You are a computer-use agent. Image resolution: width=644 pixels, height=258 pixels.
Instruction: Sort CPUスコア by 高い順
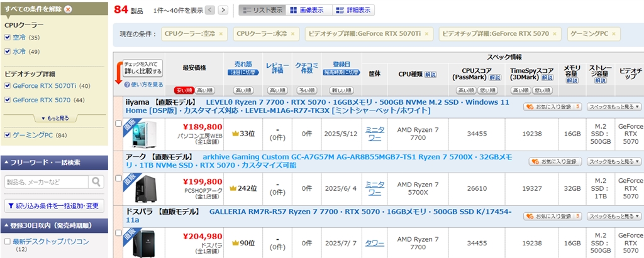click(x=466, y=90)
